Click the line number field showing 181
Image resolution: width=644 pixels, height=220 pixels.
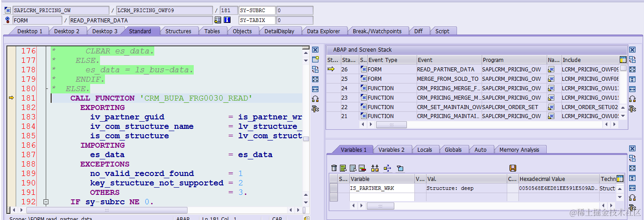pyautogui.click(x=229, y=10)
